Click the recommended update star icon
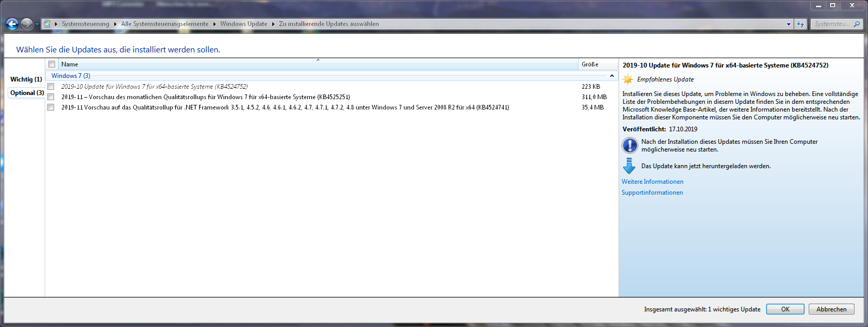 pyautogui.click(x=628, y=79)
